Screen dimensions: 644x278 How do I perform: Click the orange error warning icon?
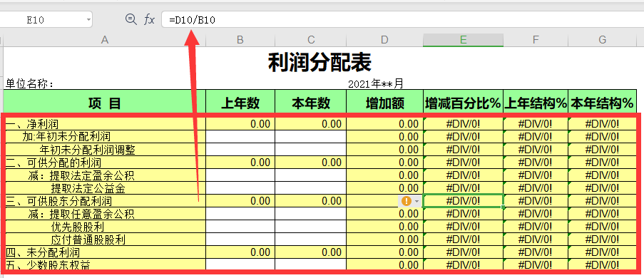click(407, 201)
